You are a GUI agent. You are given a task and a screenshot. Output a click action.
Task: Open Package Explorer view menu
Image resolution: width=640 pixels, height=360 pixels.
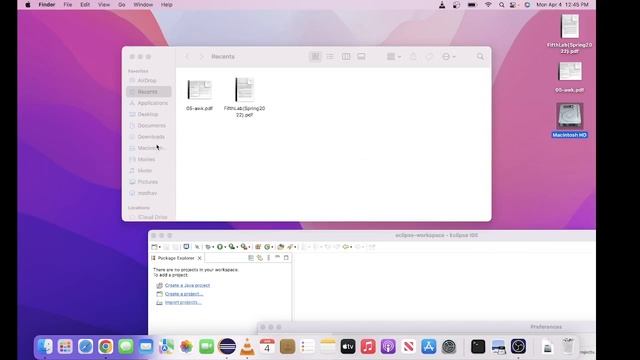pos(269,258)
